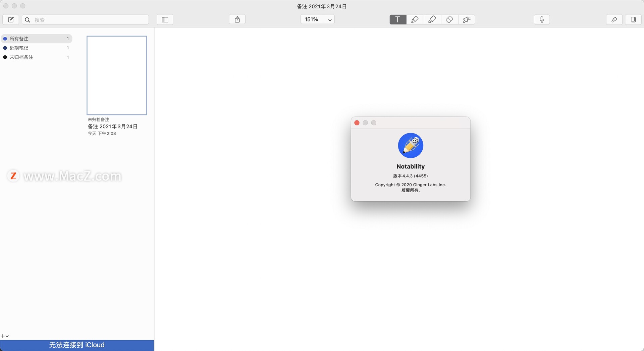The image size is (644, 351).
Task: Open the 151% zoom dropdown
Action: pyautogui.click(x=318, y=19)
